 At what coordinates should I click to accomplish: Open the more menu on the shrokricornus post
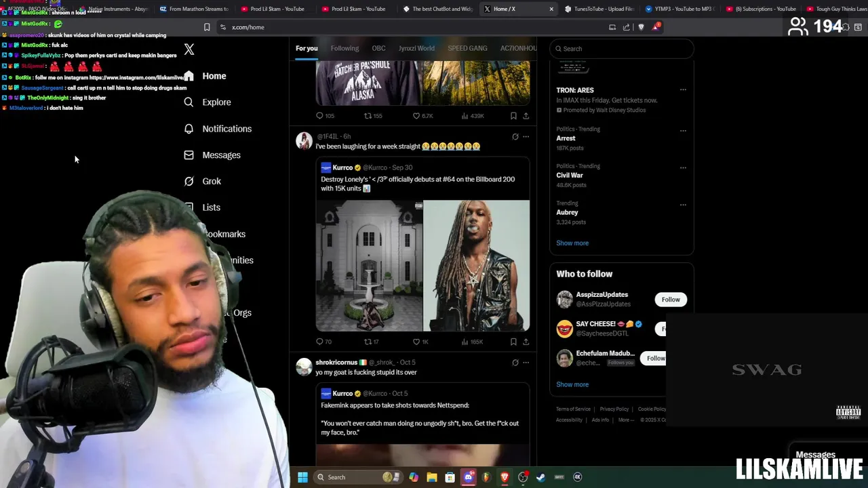click(526, 363)
